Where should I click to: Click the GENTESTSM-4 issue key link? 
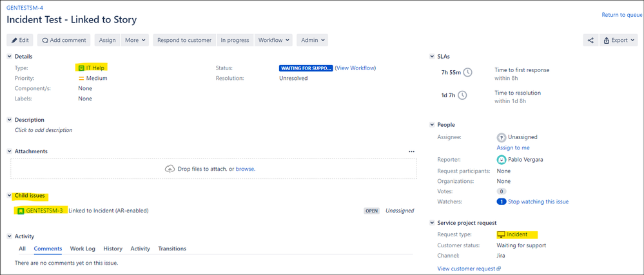(25, 7)
